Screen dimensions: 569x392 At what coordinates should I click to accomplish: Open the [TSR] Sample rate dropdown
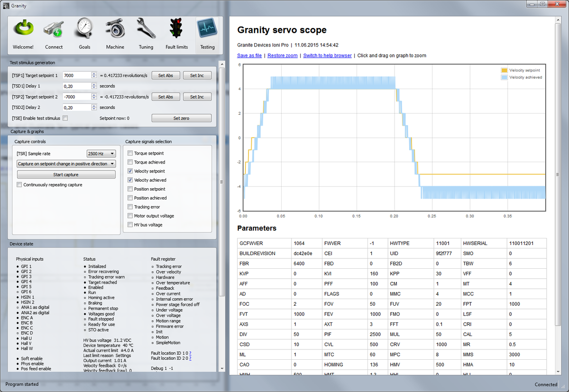tap(101, 153)
